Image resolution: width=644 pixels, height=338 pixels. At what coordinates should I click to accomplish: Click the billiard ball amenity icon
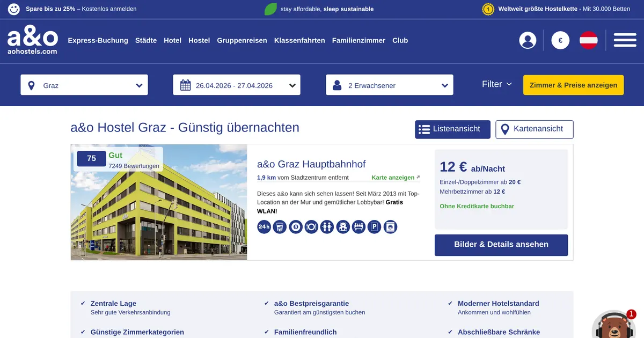296,227
